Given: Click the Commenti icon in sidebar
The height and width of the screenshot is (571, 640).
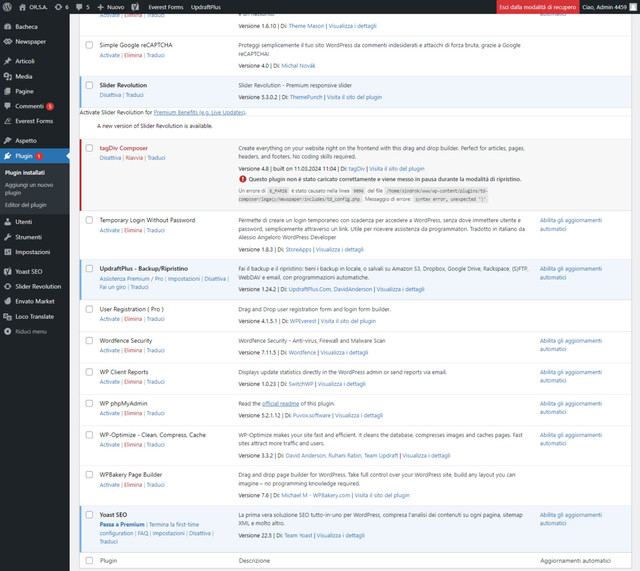Looking at the screenshot, I should click(8, 106).
